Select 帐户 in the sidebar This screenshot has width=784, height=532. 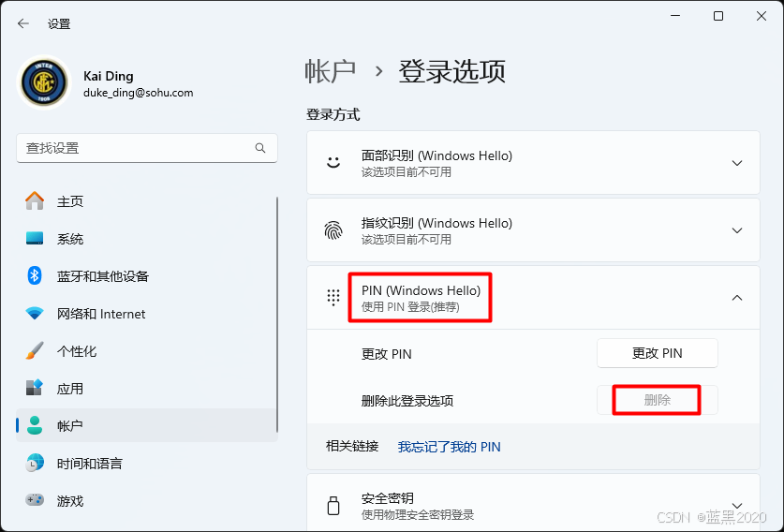[70, 426]
